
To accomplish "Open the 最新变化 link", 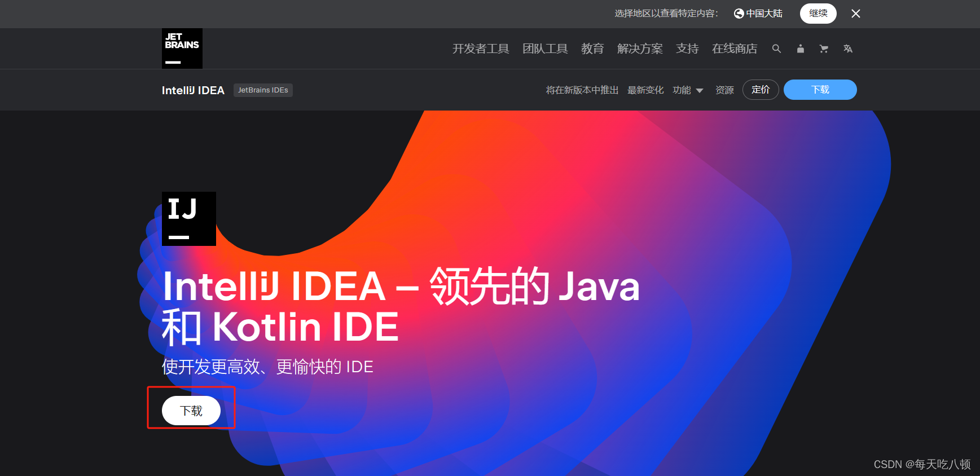I will (645, 90).
